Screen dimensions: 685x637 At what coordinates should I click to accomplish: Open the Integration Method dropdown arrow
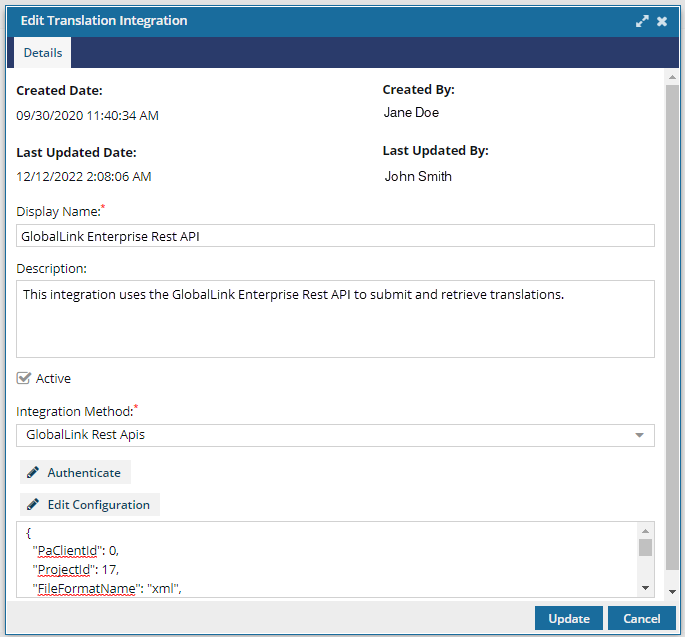(x=639, y=435)
